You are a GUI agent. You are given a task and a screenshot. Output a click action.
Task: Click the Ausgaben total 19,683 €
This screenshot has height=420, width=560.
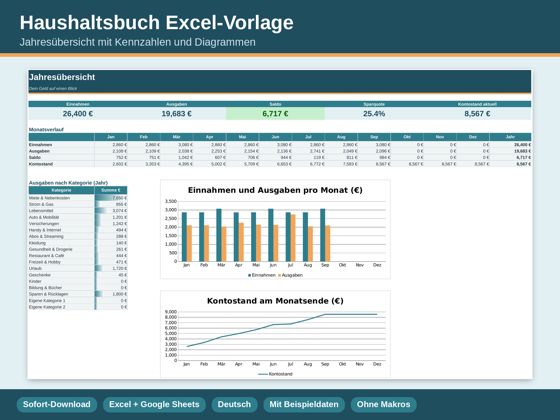[176, 114]
